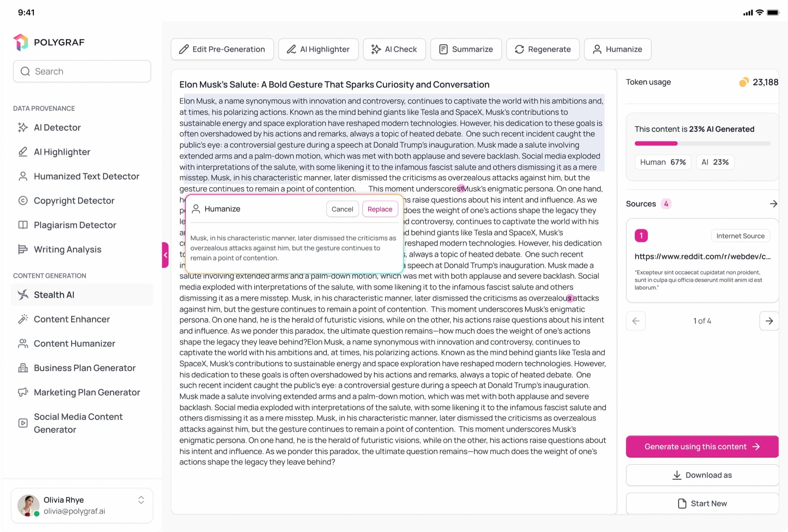Click the cellular signal icon
Screen dimensions: 788x532
tap(748, 13)
